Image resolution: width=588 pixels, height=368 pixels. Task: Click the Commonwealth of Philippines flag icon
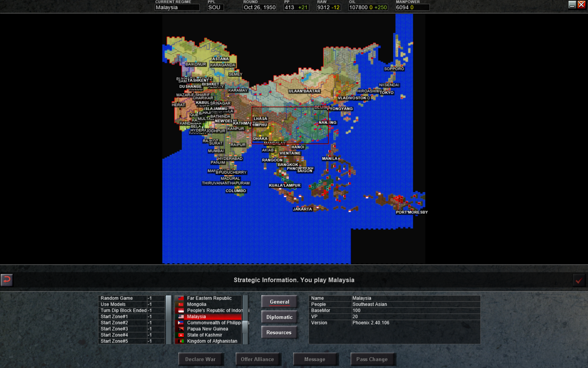pos(181,323)
